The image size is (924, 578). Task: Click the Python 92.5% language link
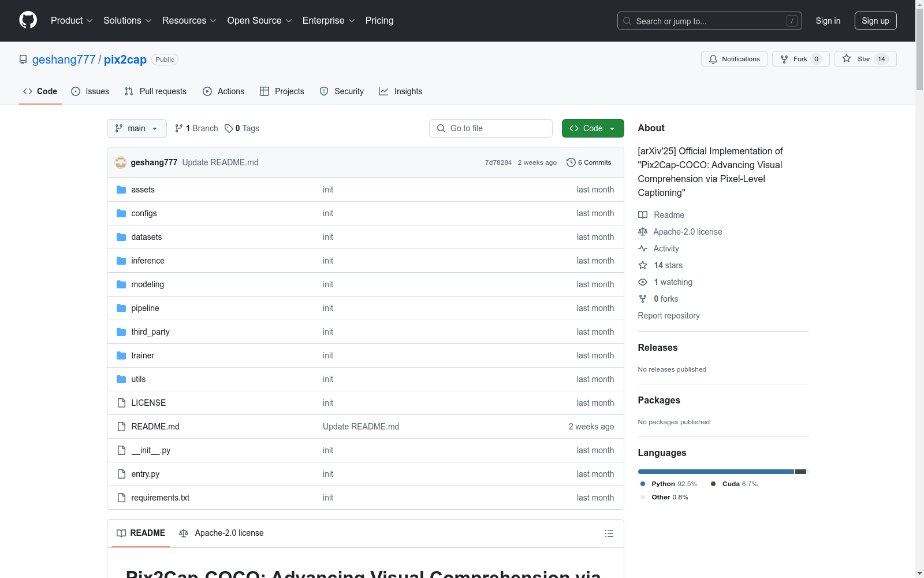point(669,484)
